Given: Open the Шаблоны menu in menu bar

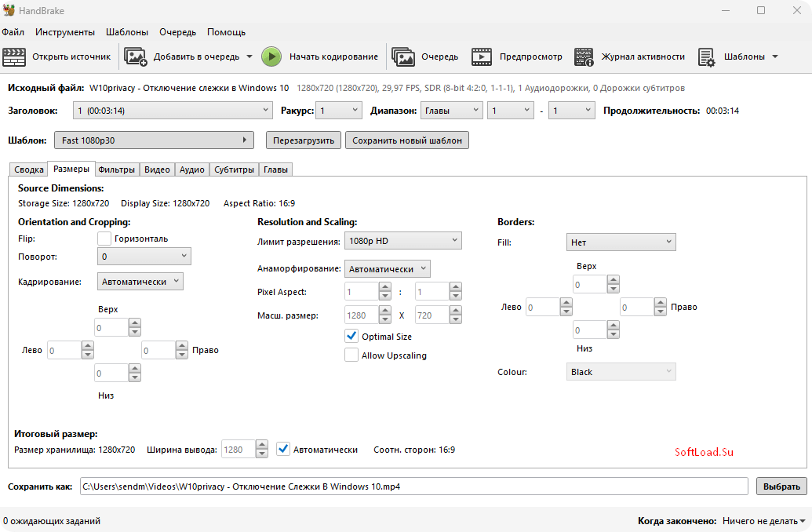Looking at the screenshot, I should pos(127,32).
